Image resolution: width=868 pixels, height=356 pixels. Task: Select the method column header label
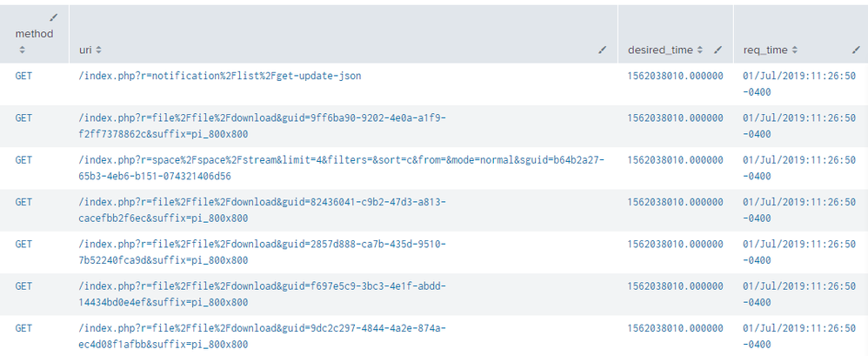34,34
